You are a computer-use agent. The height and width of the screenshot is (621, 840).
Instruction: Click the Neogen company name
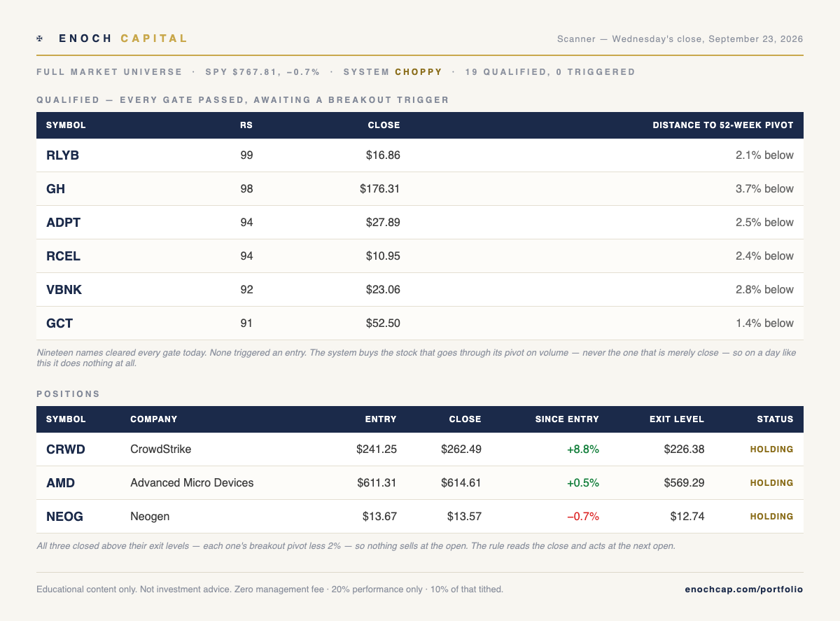click(x=150, y=517)
